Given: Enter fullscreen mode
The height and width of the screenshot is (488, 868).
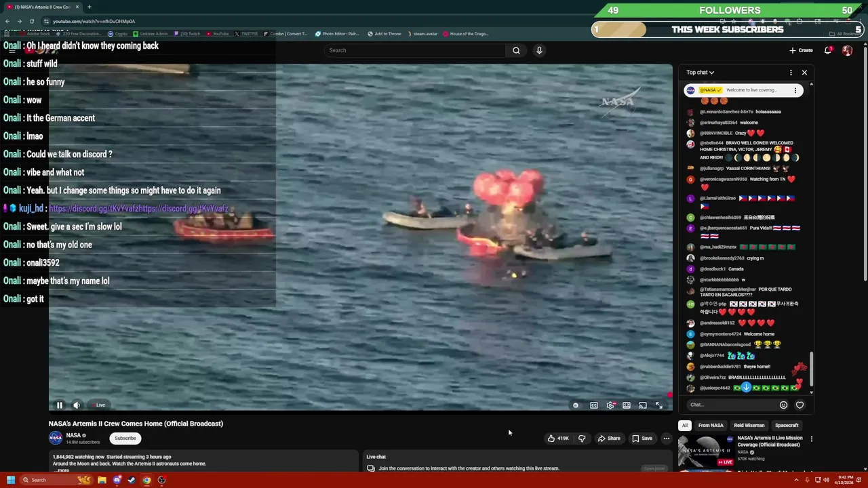Looking at the screenshot, I should tap(659, 405).
